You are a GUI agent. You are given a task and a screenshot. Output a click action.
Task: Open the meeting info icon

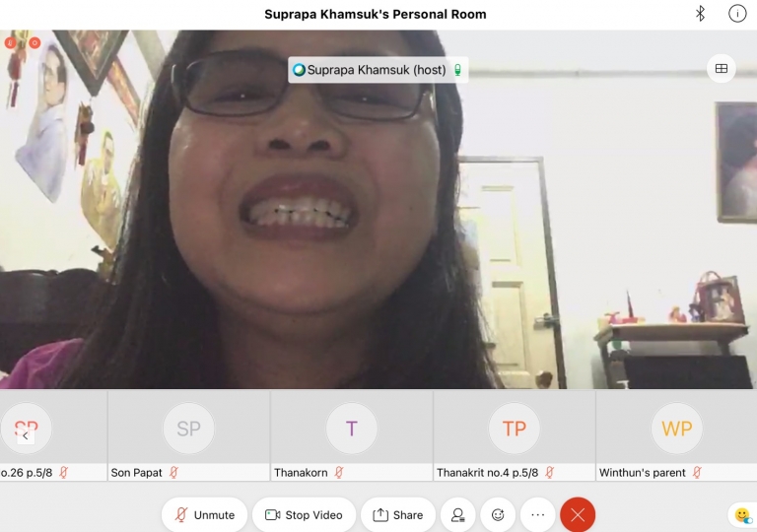(x=737, y=14)
